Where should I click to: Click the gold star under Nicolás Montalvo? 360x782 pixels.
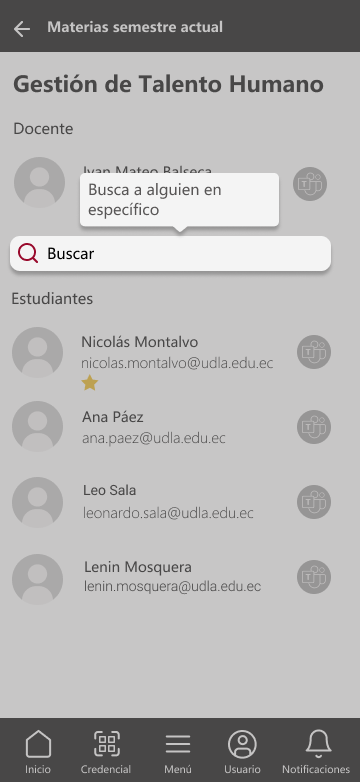tap(90, 383)
